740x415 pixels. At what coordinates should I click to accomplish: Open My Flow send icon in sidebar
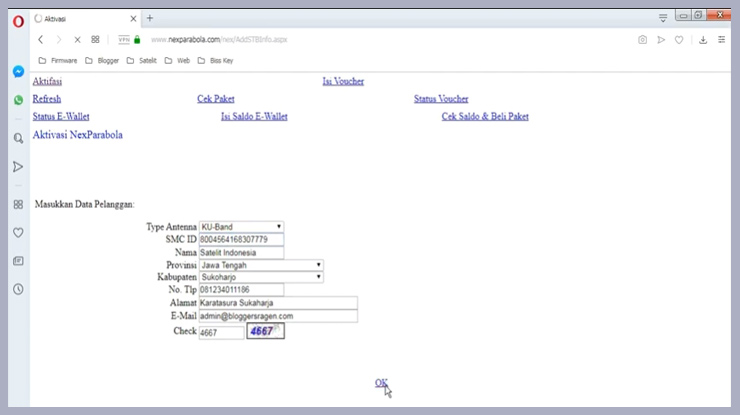(x=18, y=167)
